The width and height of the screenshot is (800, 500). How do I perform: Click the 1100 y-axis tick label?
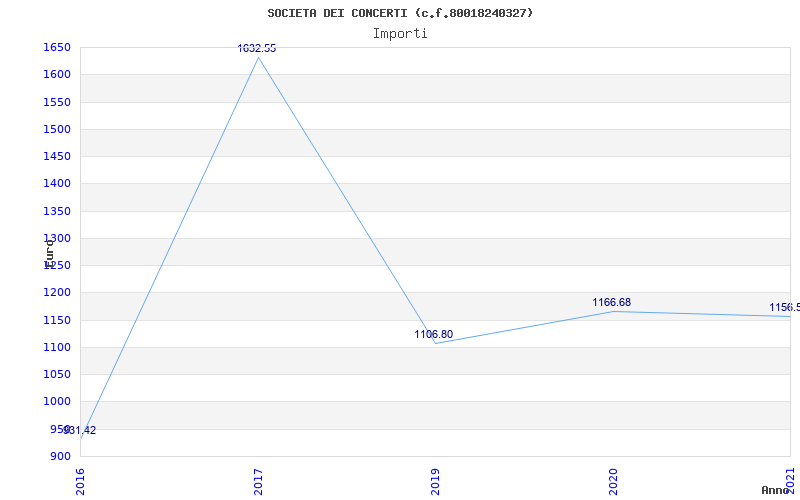pos(57,347)
